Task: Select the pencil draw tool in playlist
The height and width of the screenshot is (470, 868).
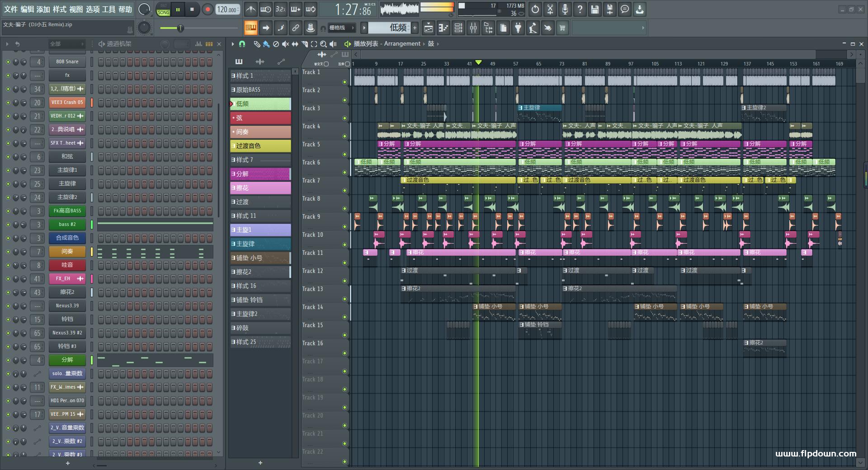Action: (x=257, y=44)
